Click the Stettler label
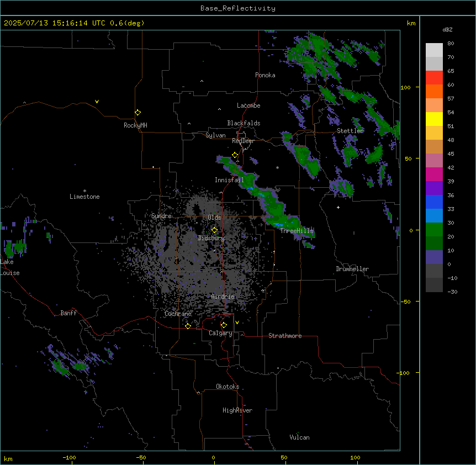 pyautogui.click(x=350, y=131)
